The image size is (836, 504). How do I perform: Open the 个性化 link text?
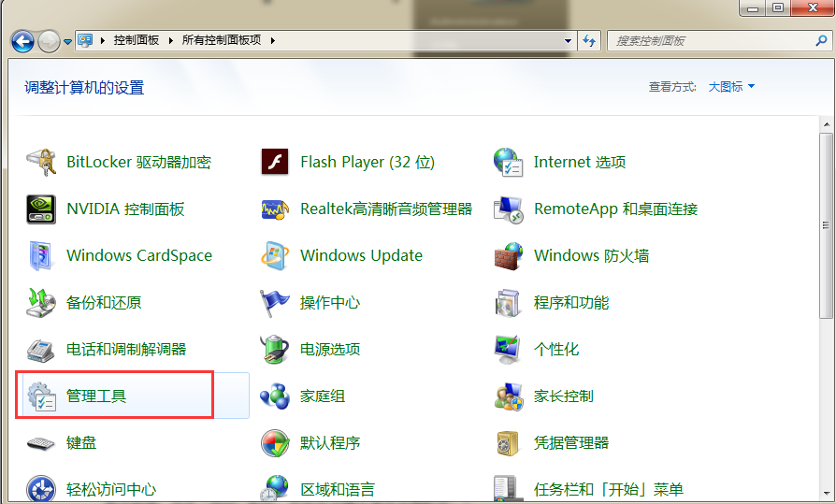coord(556,350)
